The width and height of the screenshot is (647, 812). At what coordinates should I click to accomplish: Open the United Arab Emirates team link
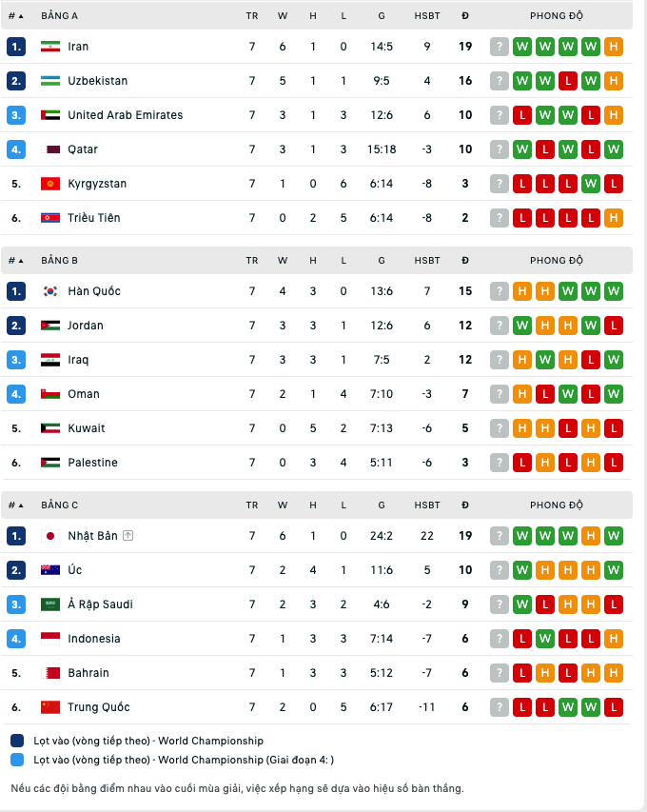click(125, 115)
